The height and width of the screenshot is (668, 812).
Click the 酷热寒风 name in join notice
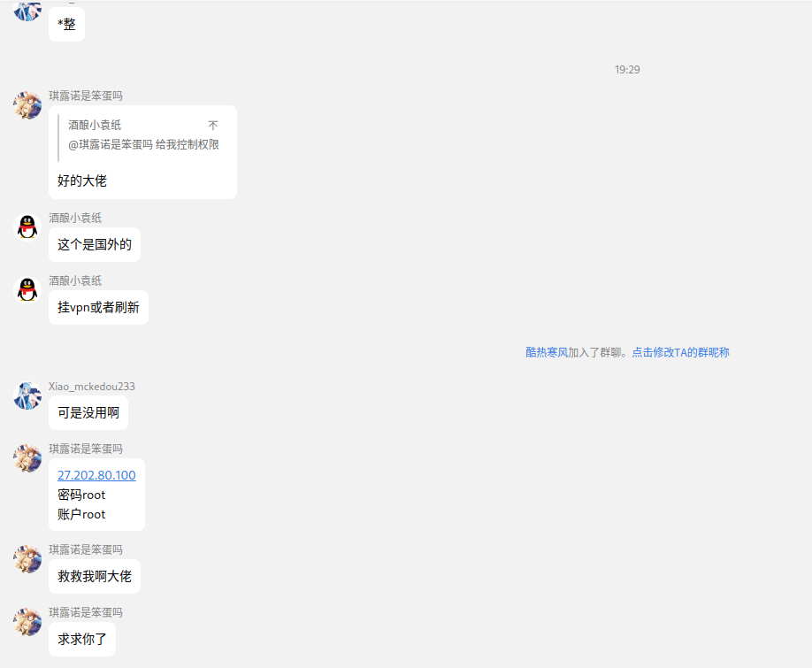click(x=547, y=352)
